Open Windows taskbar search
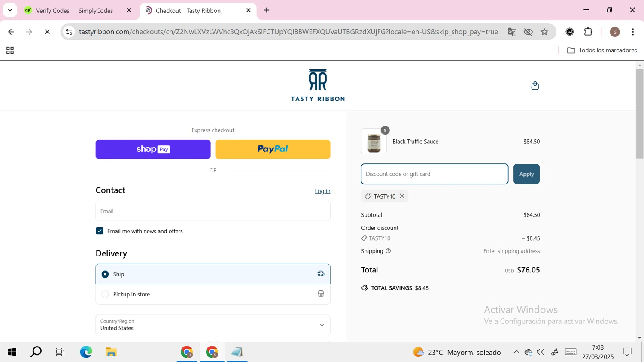 [36, 352]
